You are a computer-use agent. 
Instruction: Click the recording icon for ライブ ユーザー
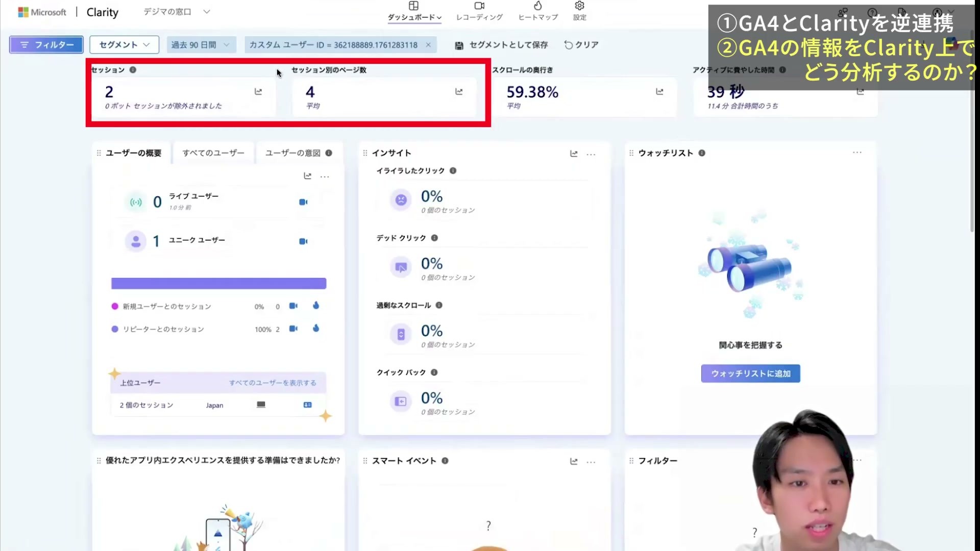tap(303, 202)
